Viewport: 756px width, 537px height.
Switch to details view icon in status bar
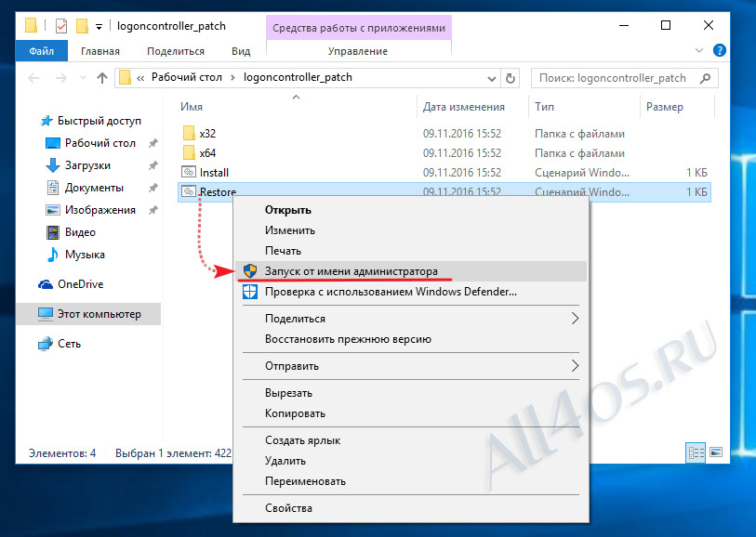pyautogui.click(x=696, y=452)
